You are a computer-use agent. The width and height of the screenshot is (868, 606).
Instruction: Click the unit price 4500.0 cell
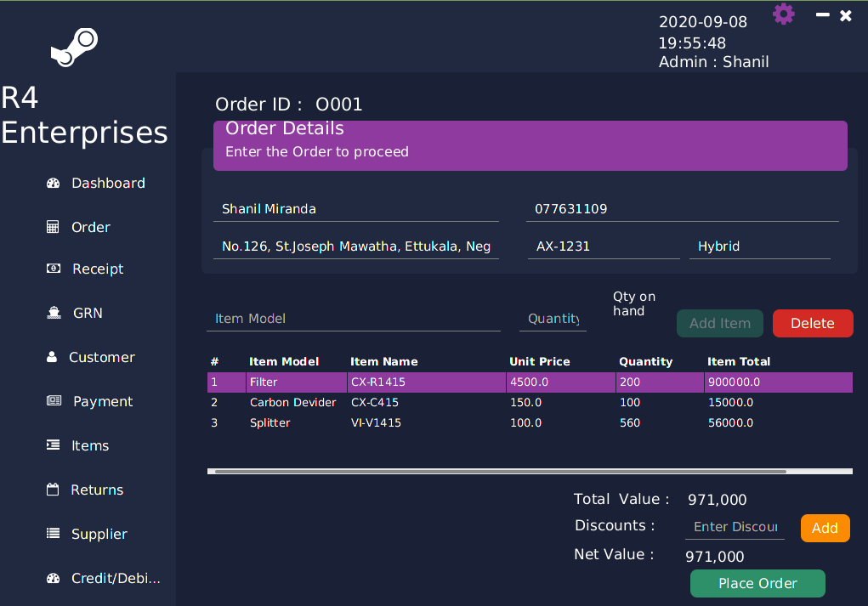tap(561, 382)
